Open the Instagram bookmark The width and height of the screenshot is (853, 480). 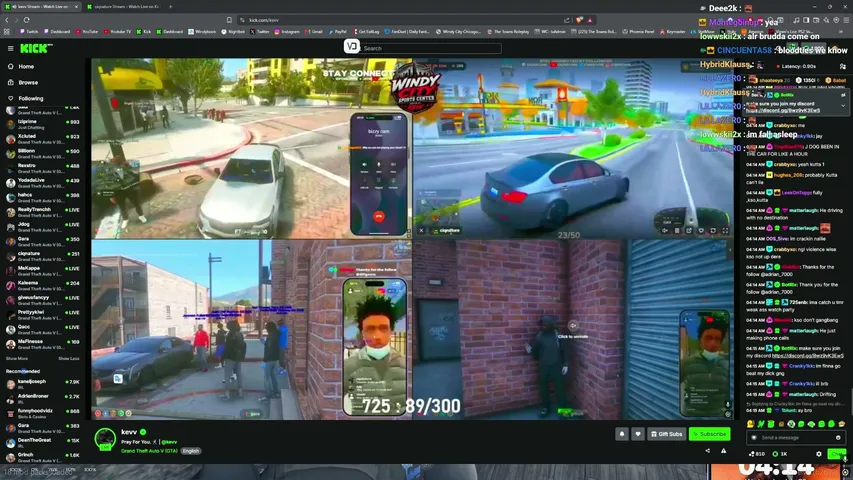click(x=287, y=32)
